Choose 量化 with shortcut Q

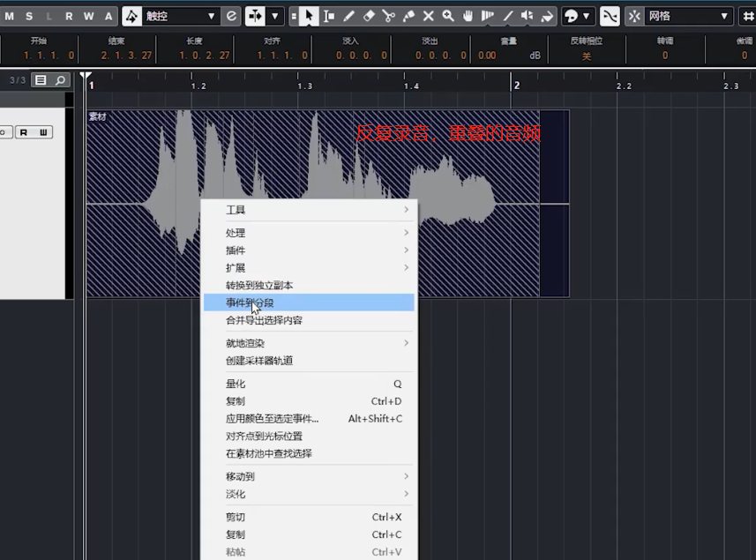point(309,384)
